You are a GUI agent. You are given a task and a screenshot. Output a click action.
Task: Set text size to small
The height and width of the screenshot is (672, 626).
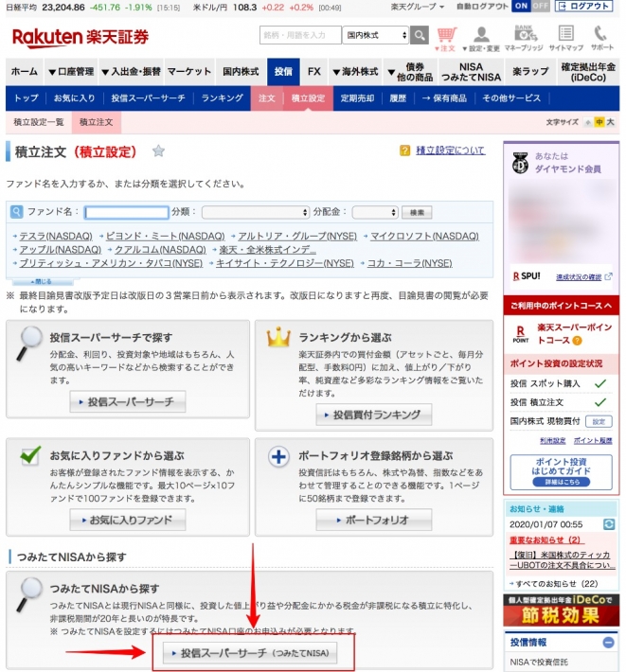588,123
